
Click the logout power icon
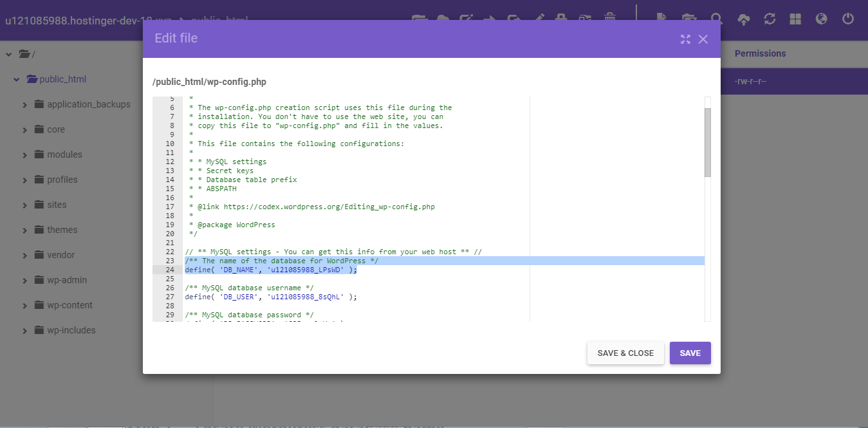pos(847,19)
